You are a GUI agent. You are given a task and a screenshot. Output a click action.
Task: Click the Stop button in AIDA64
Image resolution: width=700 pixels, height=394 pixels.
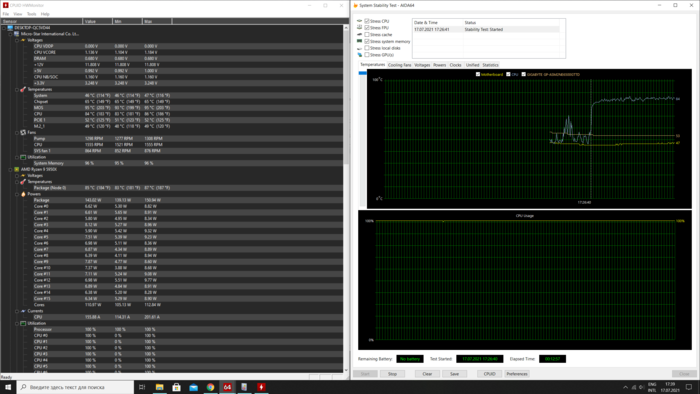click(x=392, y=374)
